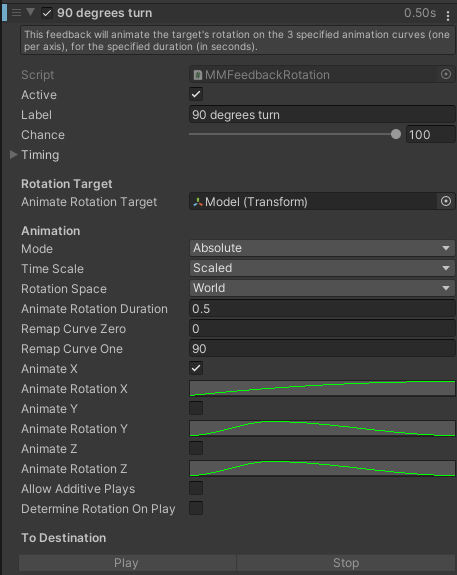Enable Determine Rotation On Play checkbox
The height and width of the screenshot is (575, 457).
click(196, 508)
